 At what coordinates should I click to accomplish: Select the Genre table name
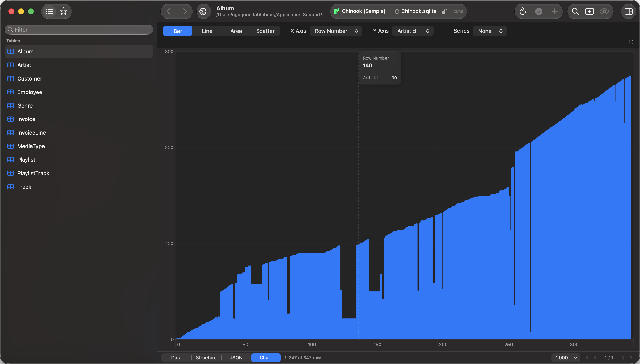tap(25, 105)
